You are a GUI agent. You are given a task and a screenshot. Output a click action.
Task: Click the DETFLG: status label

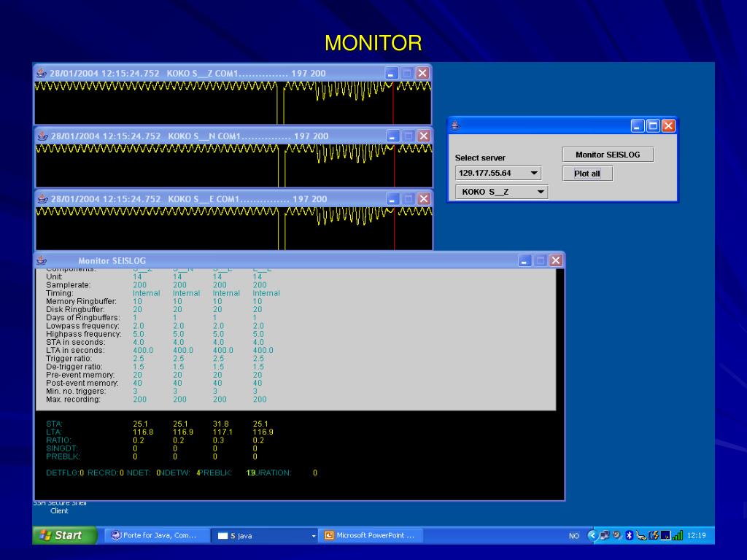pos(63,472)
